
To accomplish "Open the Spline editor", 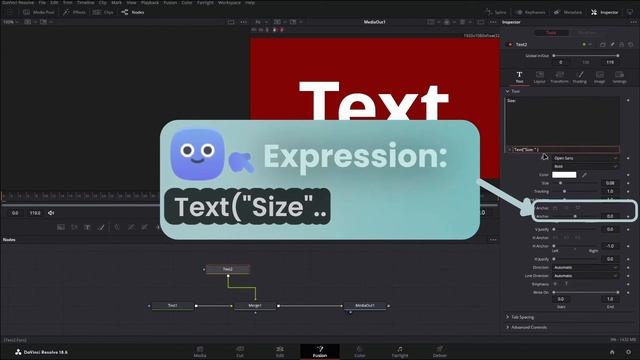I will (x=496, y=12).
